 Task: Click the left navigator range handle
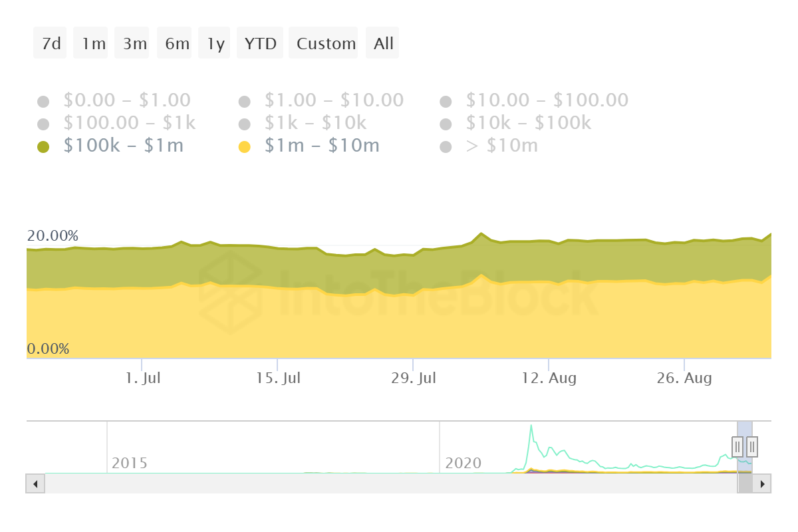[x=737, y=446]
